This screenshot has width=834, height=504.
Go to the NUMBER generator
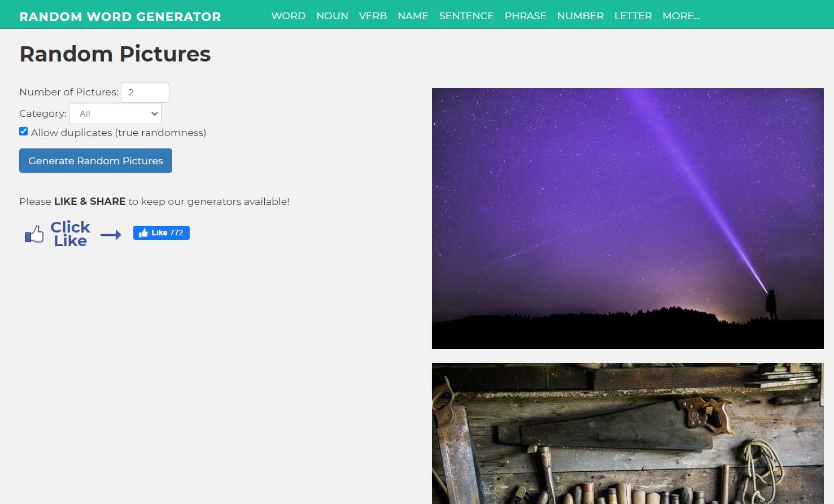(580, 16)
